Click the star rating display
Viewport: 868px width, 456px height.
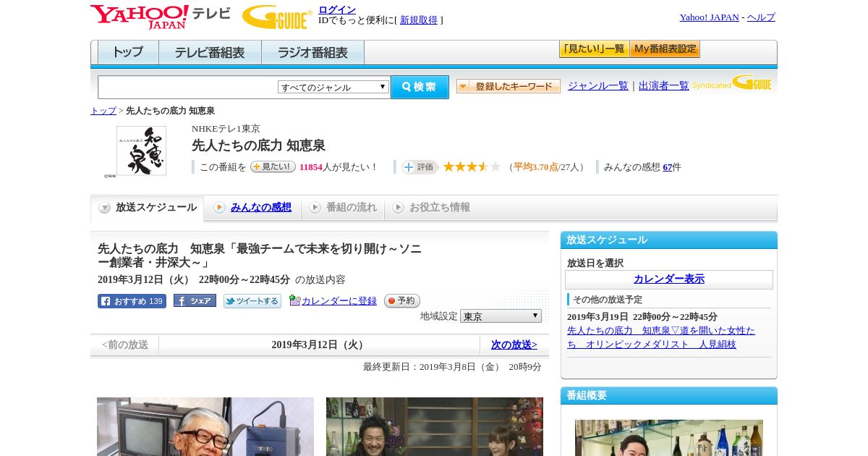[472, 166]
